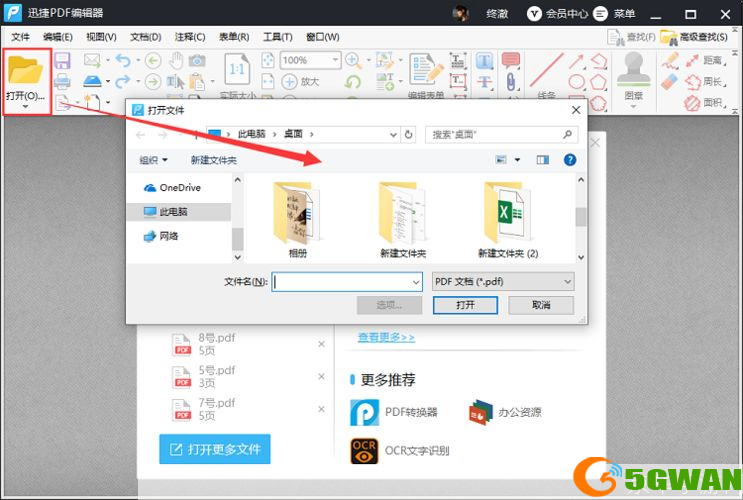Expand the 图章 stamp dropdown arrow
Image resolution: width=743 pixels, height=500 pixels.
(x=634, y=107)
